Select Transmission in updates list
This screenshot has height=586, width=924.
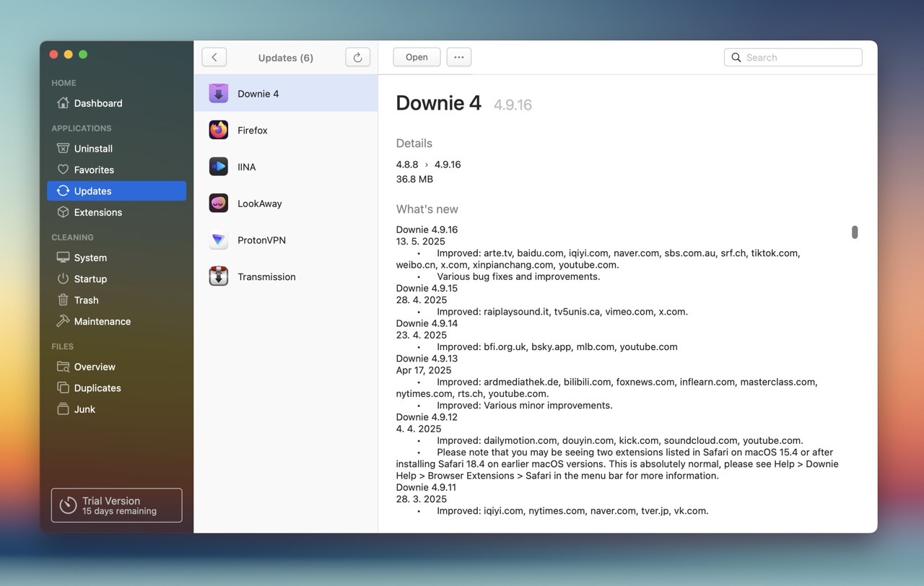(286, 276)
